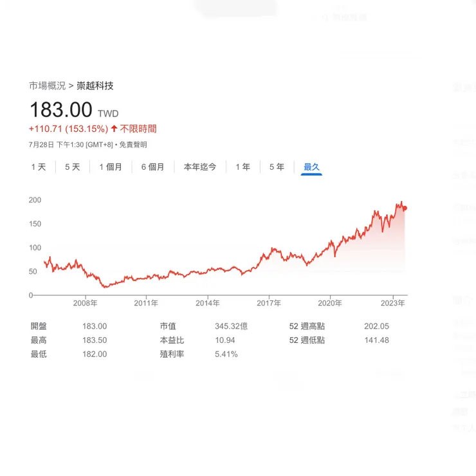Click the up arrow beside price change
The height and width of the screenshot is (476, 476).
(114, 129)
